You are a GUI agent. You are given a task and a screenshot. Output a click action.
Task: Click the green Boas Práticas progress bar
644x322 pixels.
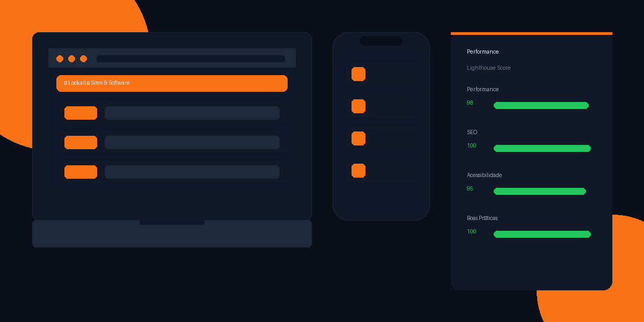(542, 234)
